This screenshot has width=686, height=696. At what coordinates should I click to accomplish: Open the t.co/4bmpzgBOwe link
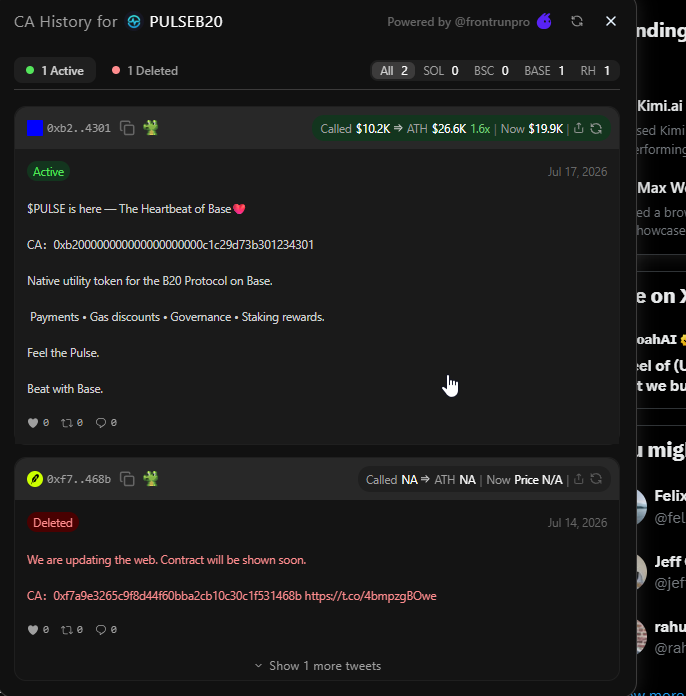[370, 596]
